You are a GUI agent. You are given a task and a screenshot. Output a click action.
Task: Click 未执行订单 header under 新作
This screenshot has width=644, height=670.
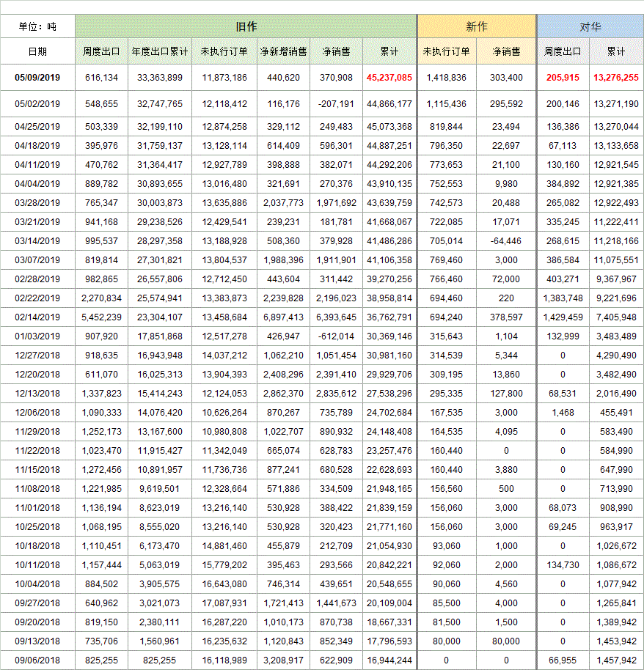coord(446,51)
